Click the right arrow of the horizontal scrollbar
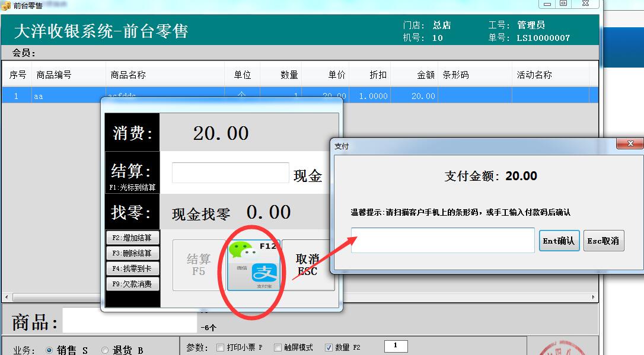The image size is (644, 355). tap(594, 297)
